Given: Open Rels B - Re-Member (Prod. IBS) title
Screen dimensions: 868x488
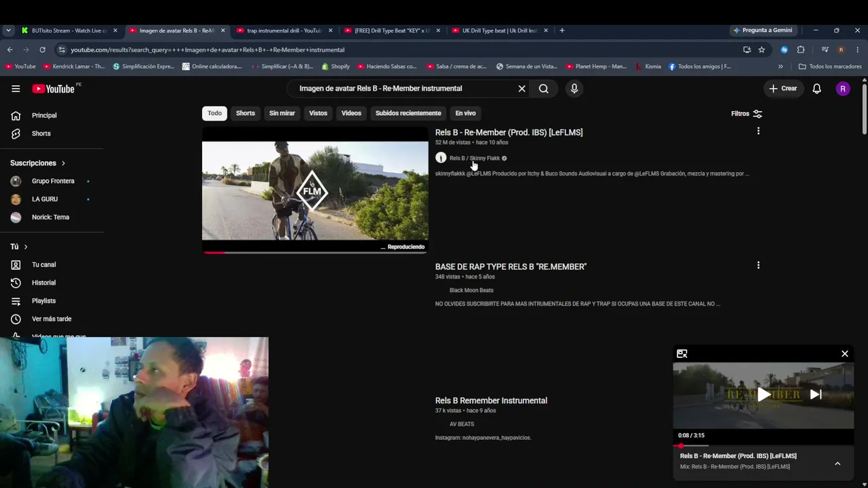Looking at the screenshot, I should (x=509, y=132).
